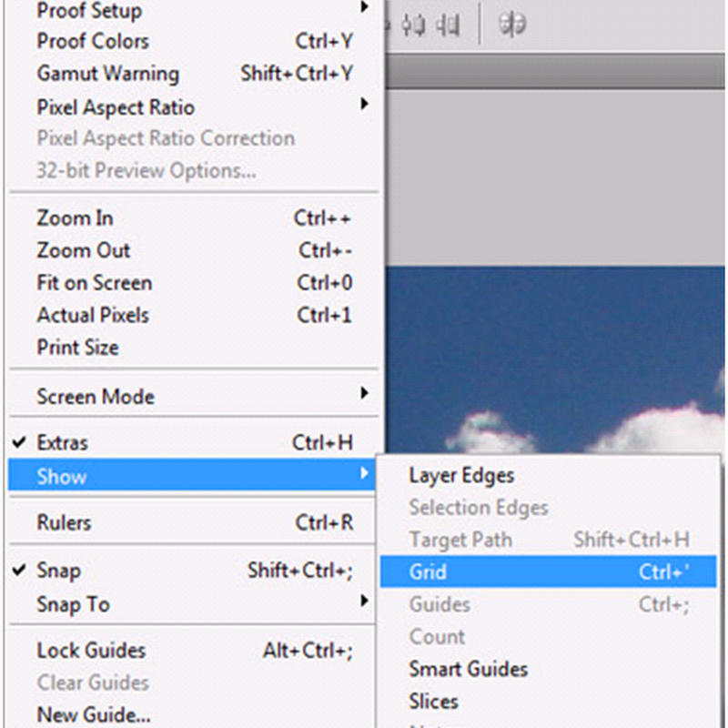This screenshot has width=728, height=728.
Task: Open the Snap To submenu arrow
Action: coord(365,601)
